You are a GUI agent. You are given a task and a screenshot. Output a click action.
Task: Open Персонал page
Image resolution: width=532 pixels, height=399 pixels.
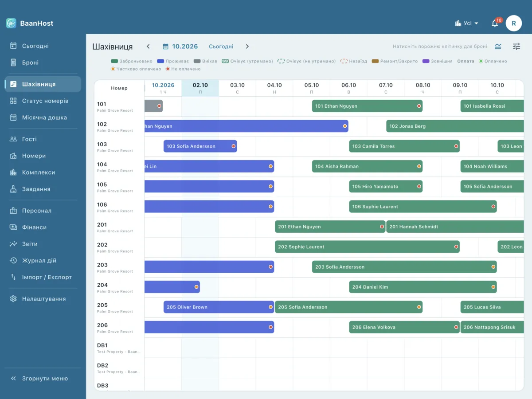coord(43,211)
